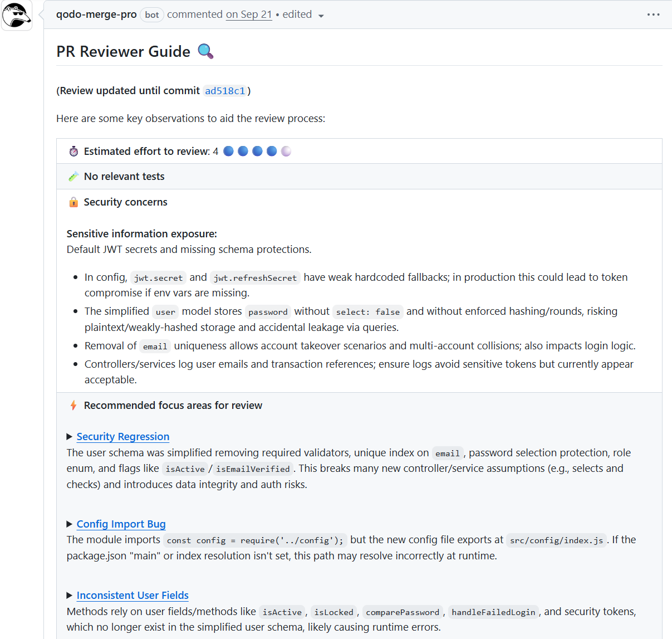Click the lock icon next to Security concerns
Screen dimensions: 672x639
click(73, 202)
